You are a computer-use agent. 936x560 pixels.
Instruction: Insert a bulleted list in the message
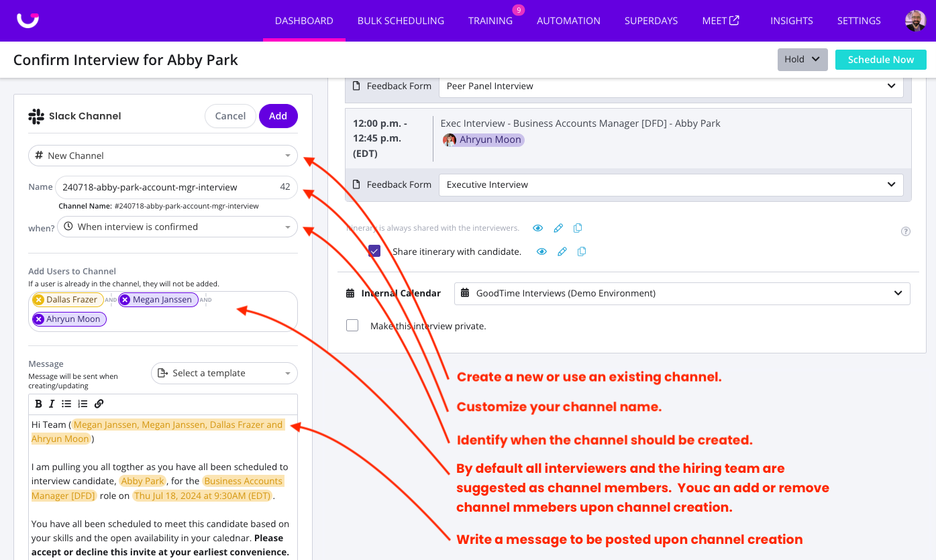66,404
